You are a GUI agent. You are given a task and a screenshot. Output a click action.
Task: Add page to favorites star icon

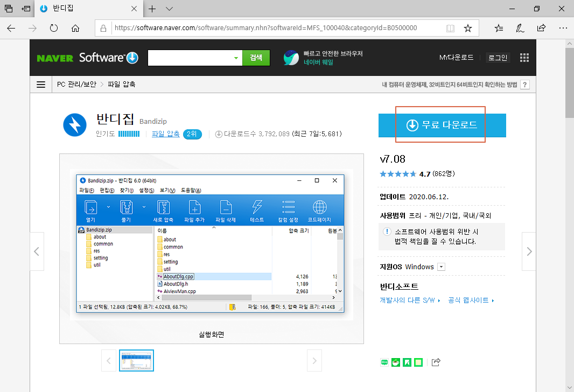pos(468,28)
